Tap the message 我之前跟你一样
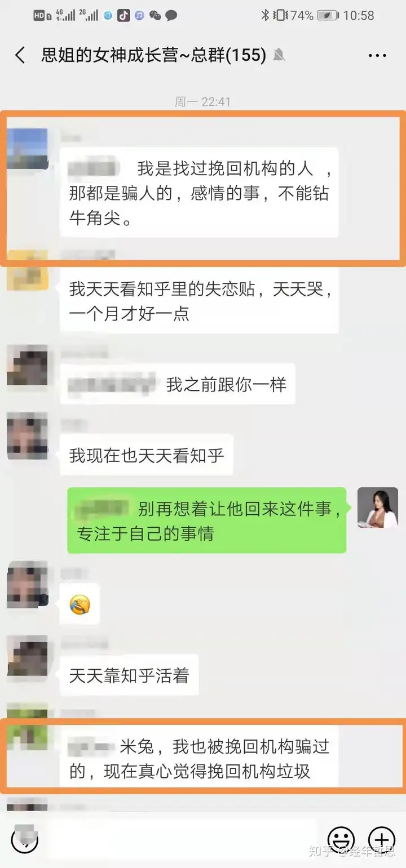Viewport: 406px width, 868px height. tap(178, 384)
